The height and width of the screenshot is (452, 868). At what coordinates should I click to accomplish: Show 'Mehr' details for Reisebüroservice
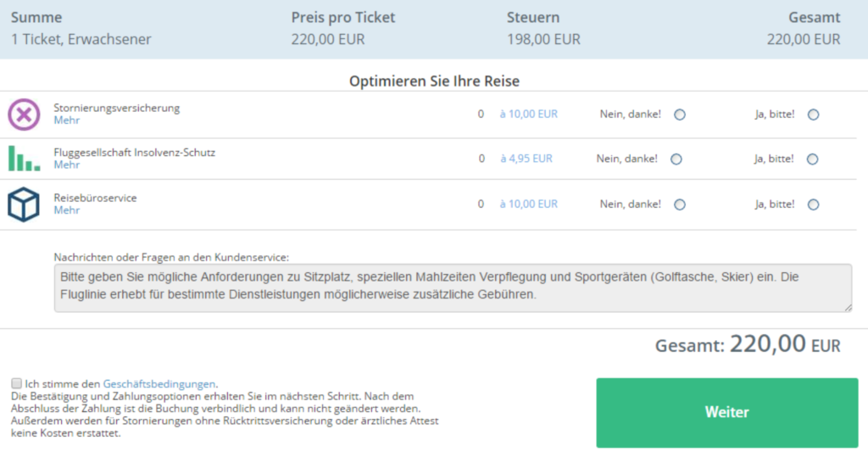(x=66, y=210)
